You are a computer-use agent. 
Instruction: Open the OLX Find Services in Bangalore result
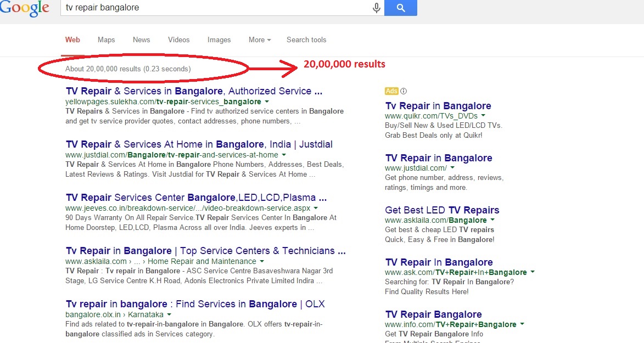195,305
